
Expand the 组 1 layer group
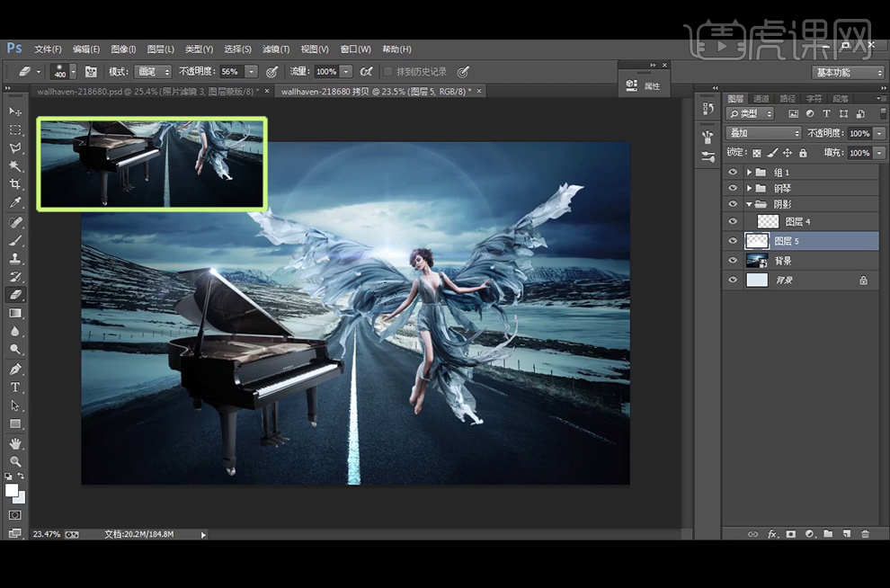point(749,172)
